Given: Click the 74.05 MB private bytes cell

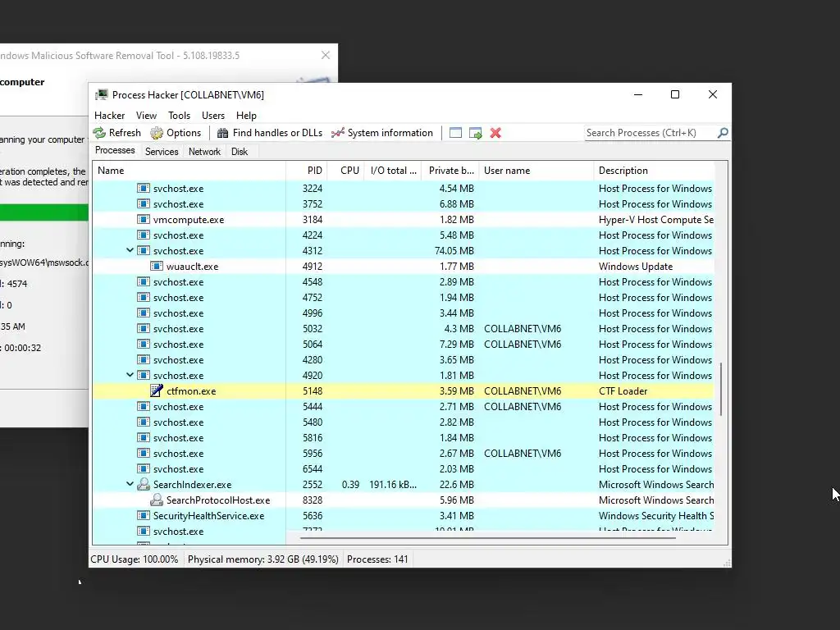Looking at the screenshot, I should (454, 250).
